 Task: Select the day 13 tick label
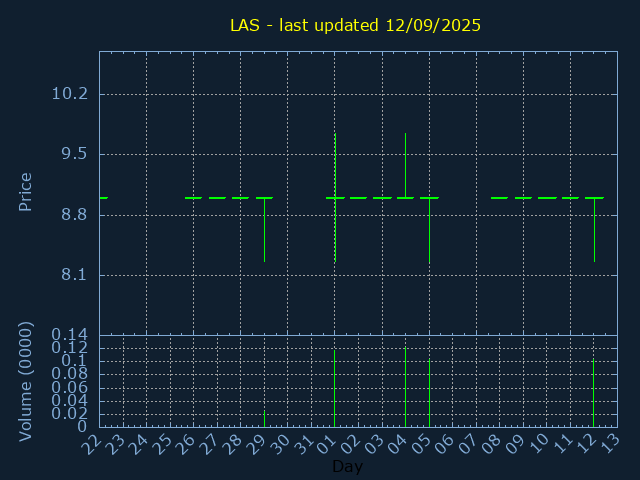[x=609, y=444]
